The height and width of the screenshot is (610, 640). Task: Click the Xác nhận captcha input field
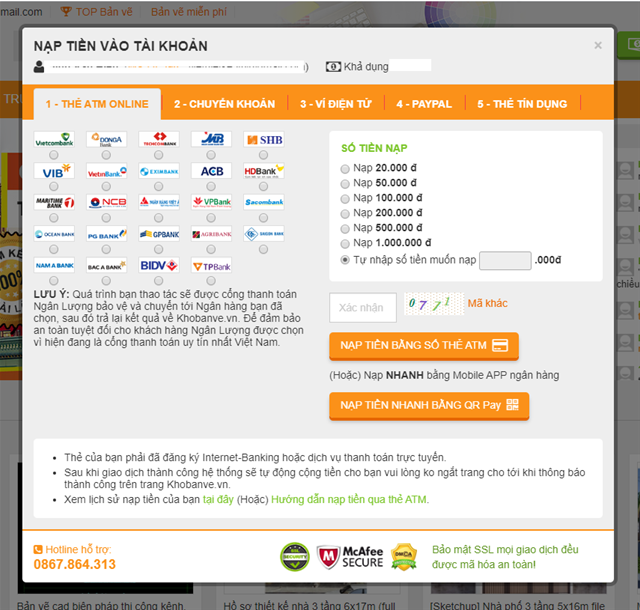click(363, 307)
